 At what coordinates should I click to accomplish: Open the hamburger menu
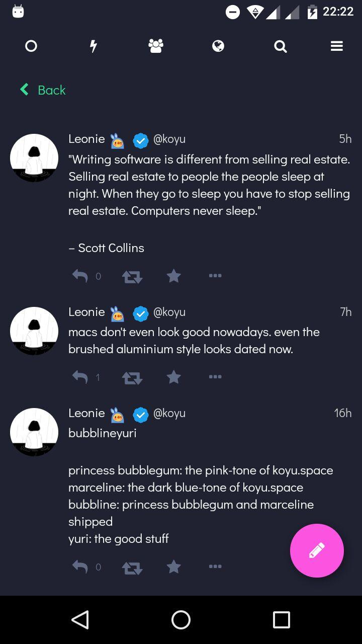[337, 46]
